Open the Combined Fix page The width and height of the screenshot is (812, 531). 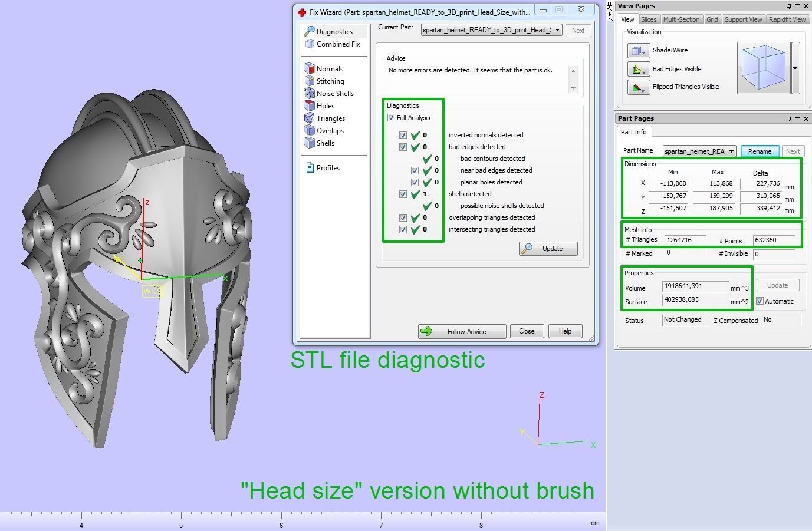coord(332,44)
